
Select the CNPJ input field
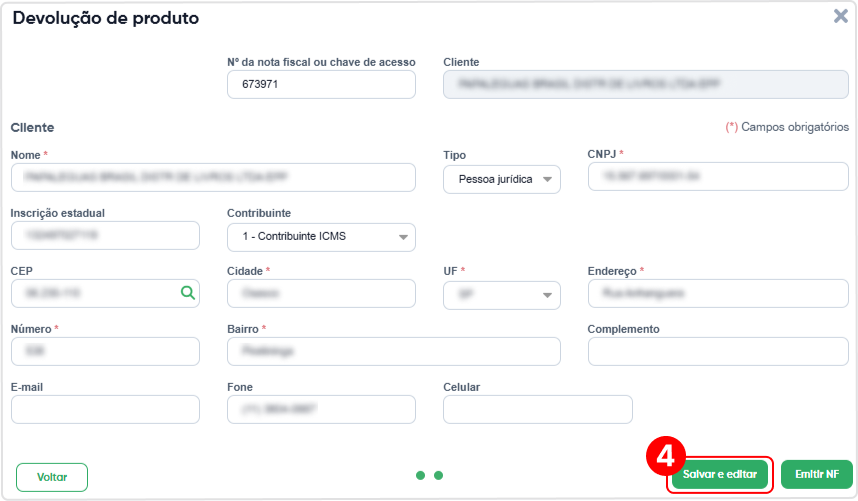tap(718, 176)
